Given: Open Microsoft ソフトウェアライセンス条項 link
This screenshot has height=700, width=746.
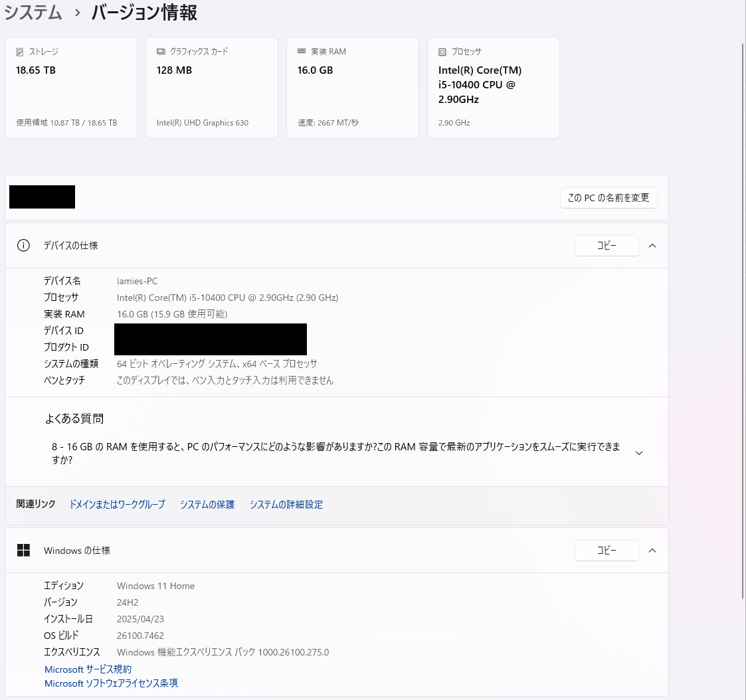Looking at the screenshot, I should coord(111,683).
